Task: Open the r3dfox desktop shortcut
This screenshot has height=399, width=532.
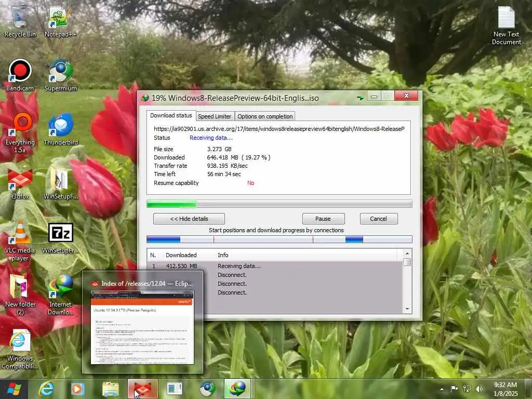Action: coord(20,183)
